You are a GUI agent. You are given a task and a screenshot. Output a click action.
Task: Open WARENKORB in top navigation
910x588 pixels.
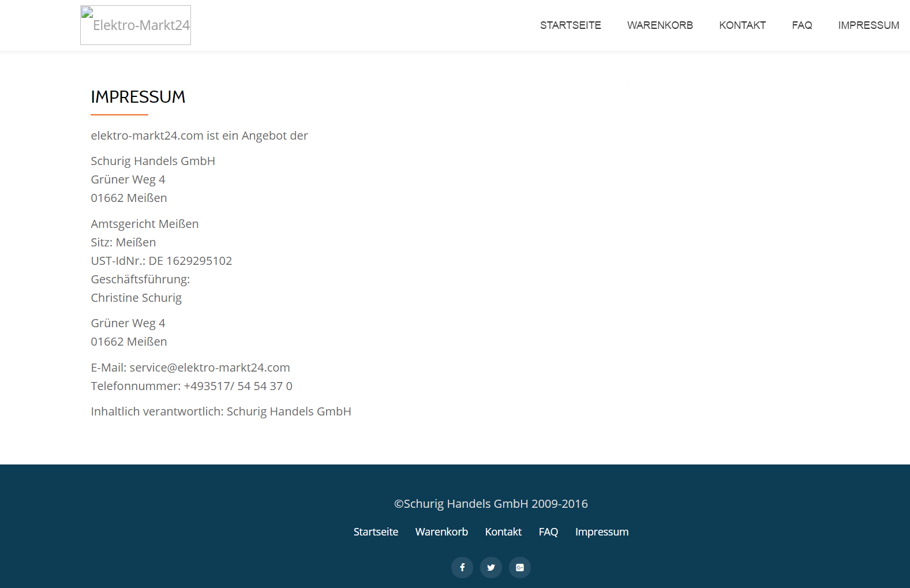pyautogui.click(x=660, y=25)
